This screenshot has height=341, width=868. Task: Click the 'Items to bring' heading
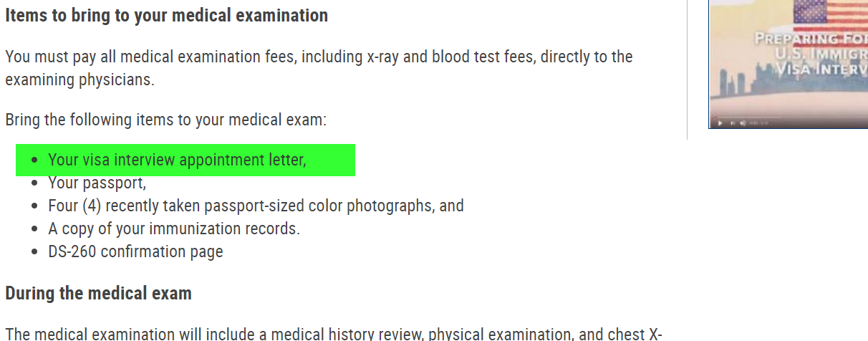(x=167, y=16)
